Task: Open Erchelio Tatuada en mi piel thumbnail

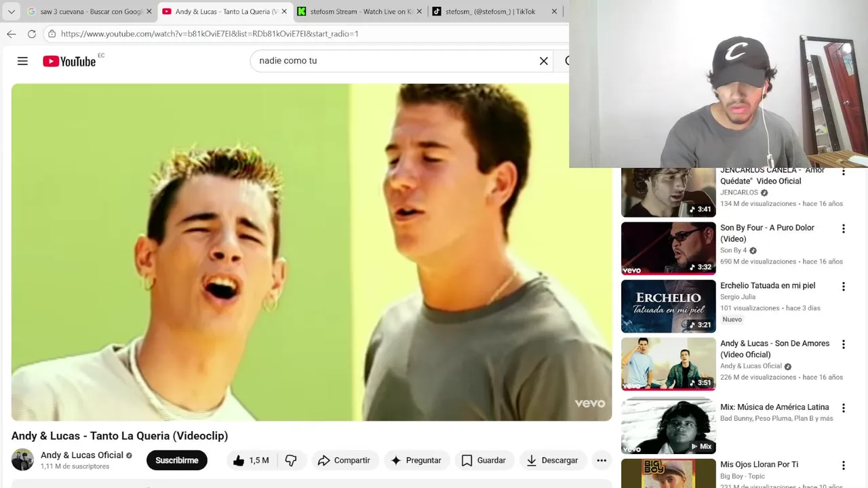Action: click(668, 306)
